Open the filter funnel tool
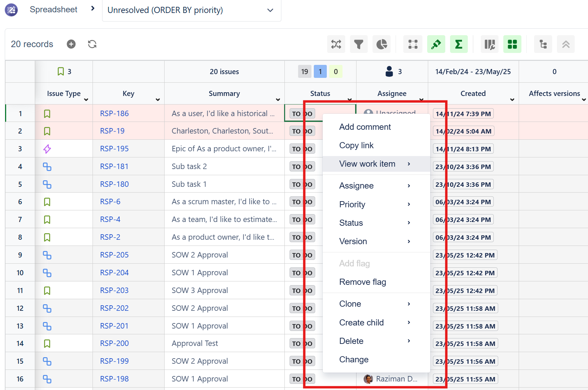The height and width of the screenshot is (390, 588). 359,44
